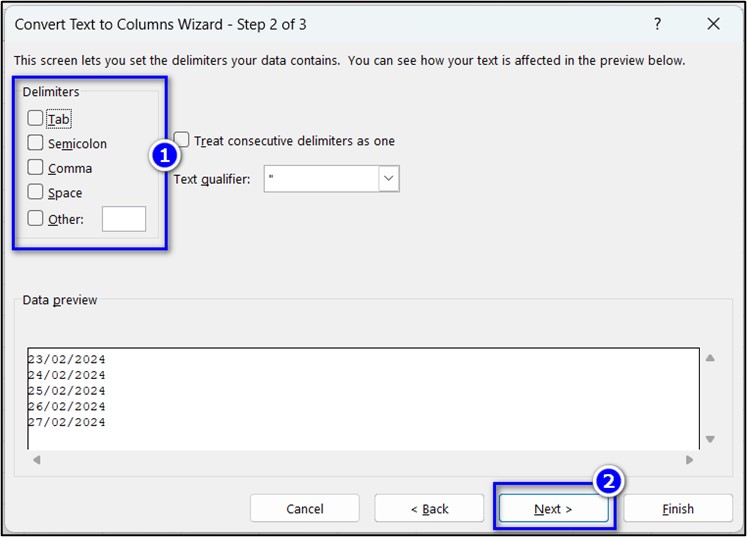The image size is (747, 537).
Task: Click the Help question mark icon
Action: click(657, 24)
